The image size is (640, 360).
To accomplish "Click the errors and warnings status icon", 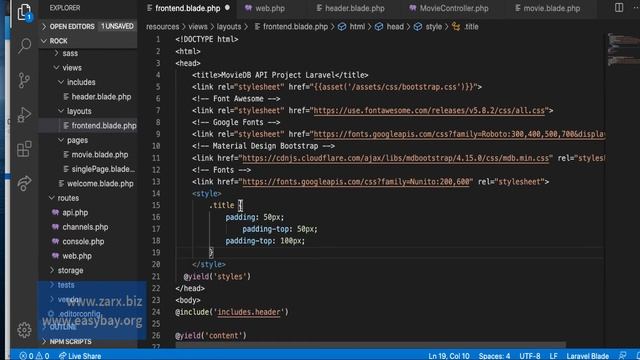I will pyautogui.click(x=34, y=356).
